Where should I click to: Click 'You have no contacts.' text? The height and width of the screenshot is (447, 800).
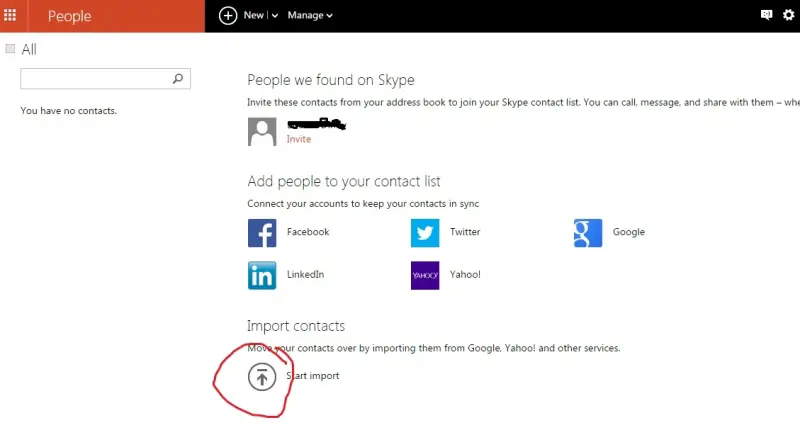point(68,111)
